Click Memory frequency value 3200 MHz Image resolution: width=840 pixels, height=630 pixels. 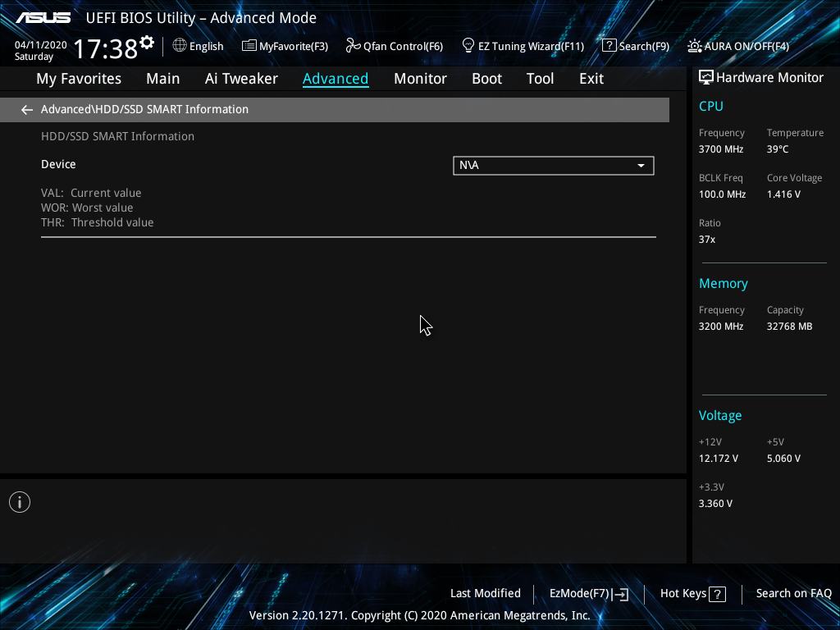click(720, 326)
